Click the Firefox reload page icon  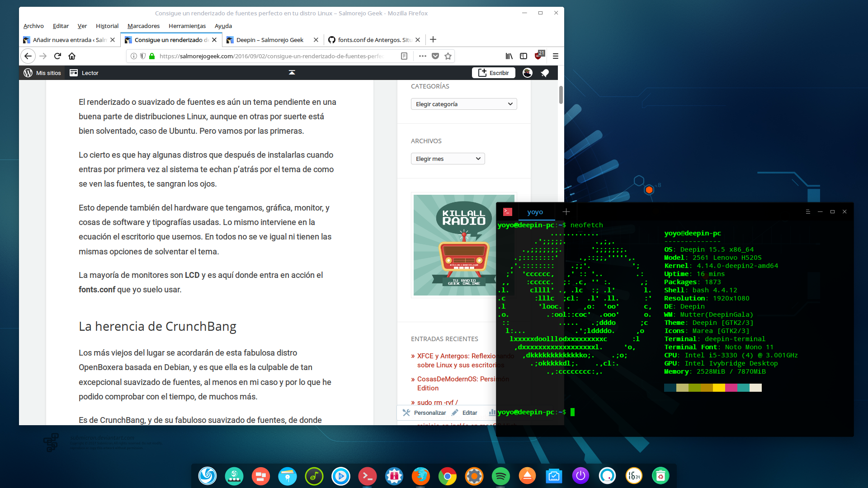57,56
